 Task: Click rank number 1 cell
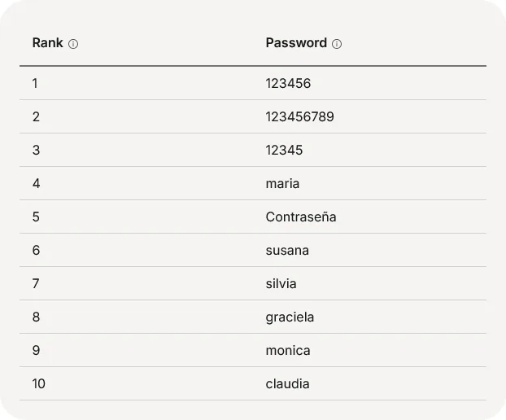click(35, 83)
